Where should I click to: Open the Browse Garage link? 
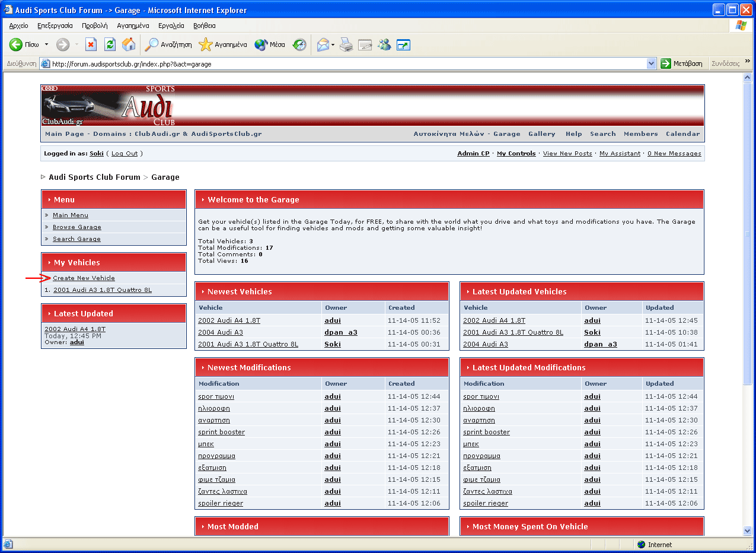(76, 227)
